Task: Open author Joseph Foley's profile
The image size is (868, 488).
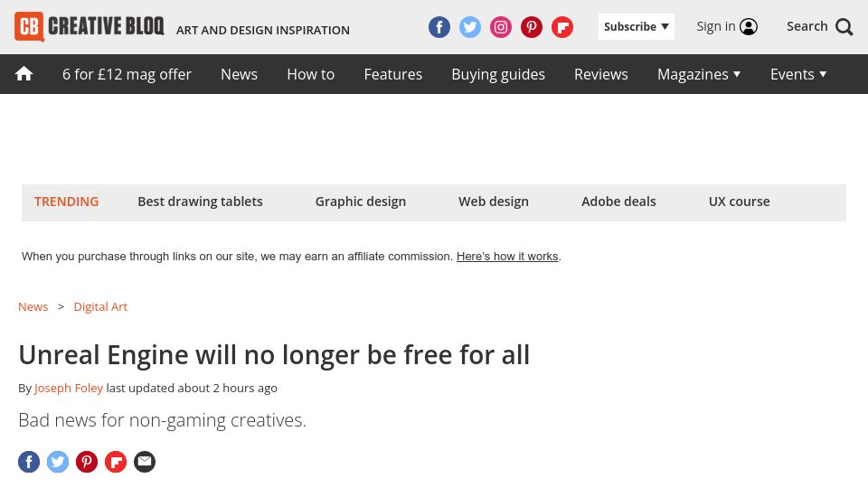Action: tap(69, 388)
